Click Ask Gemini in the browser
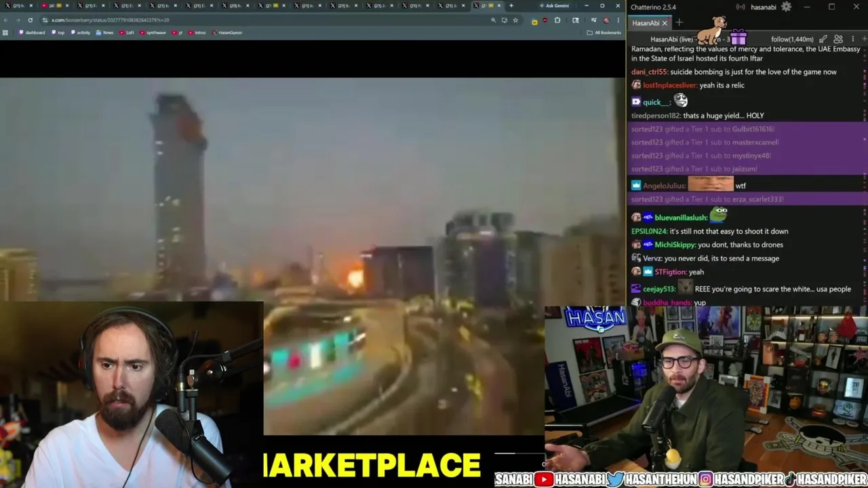The image size is (868, 488). 555,6
